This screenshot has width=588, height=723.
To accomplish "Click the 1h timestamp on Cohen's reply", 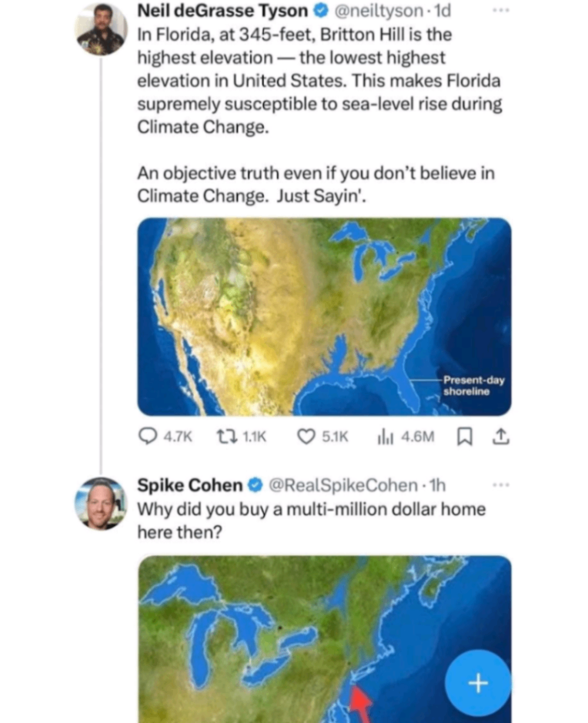I will [x=438, y=485].
